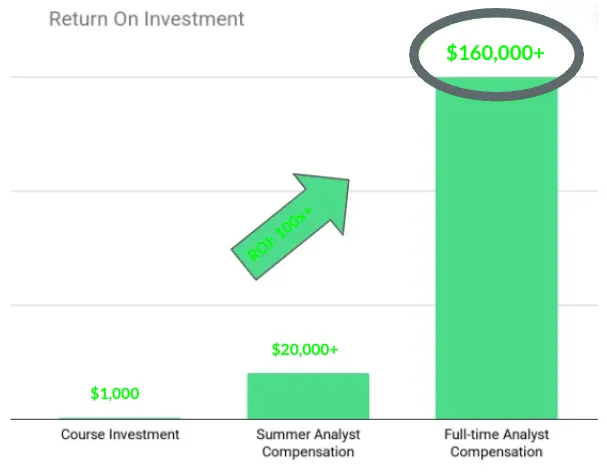Select the Summer Analyst Compensation bar
607x474 pixels.
tap(308, 396)
